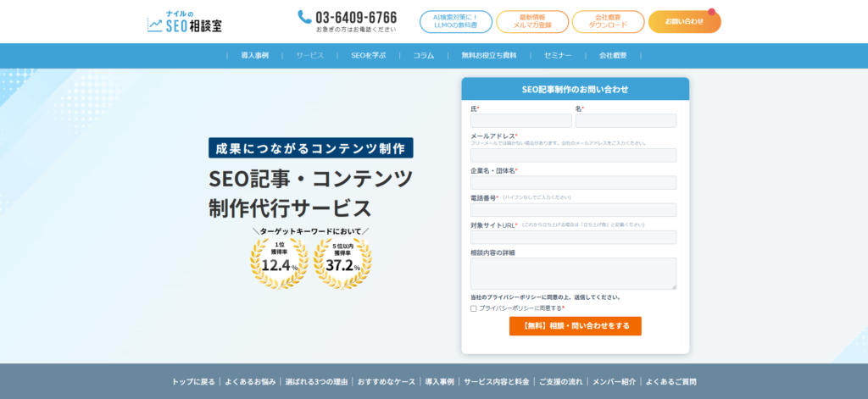This screenshot has height=399, width=868.
Task: Focus the 電話番号 input field
Action: pos(574,210)
